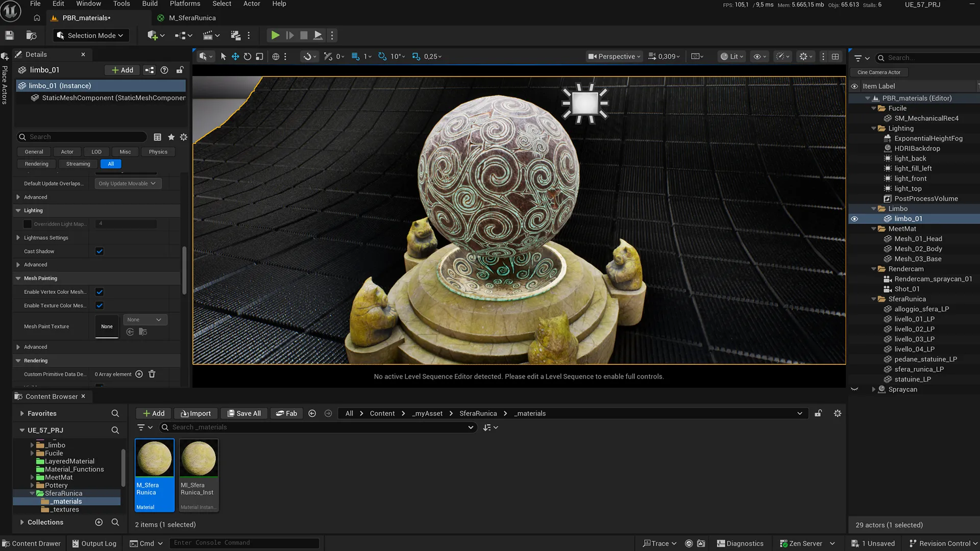Select the translate gizmo tool in viewport
Image resolution: width=980 pixels, height=551 pixels.
point(235,57)
